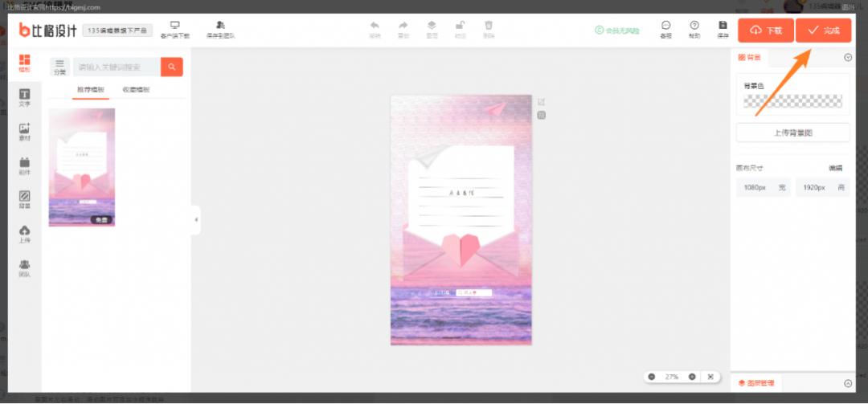The image size is (868, 404).
Task: Open the 上传 upload sidebar panel
Action: point(24,235)
